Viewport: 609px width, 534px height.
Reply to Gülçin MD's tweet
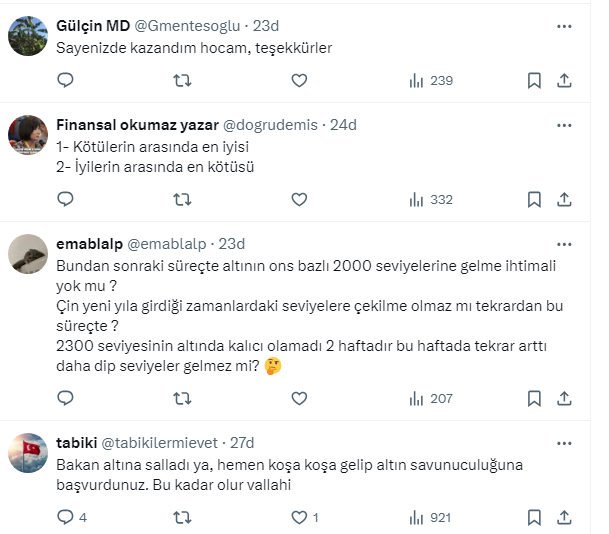pyautogui.click(x=65, y=81)
